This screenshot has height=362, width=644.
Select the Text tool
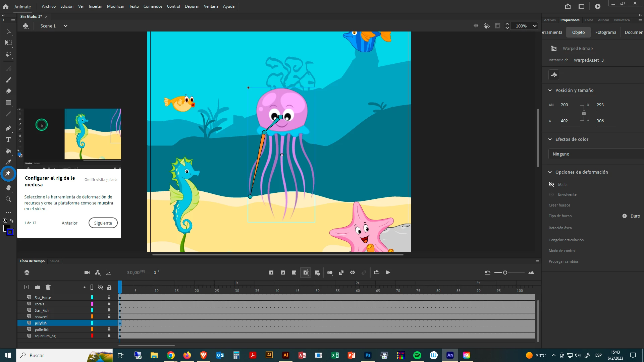coord(8,139)
